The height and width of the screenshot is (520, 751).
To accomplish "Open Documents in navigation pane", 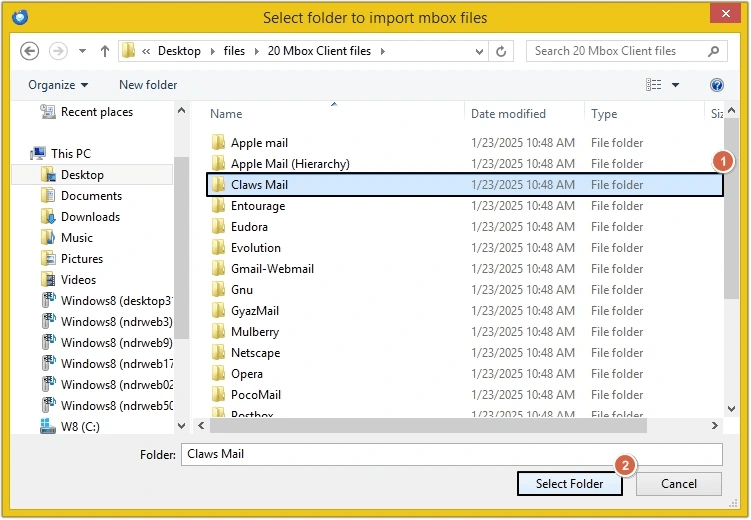I will [81, 196].
